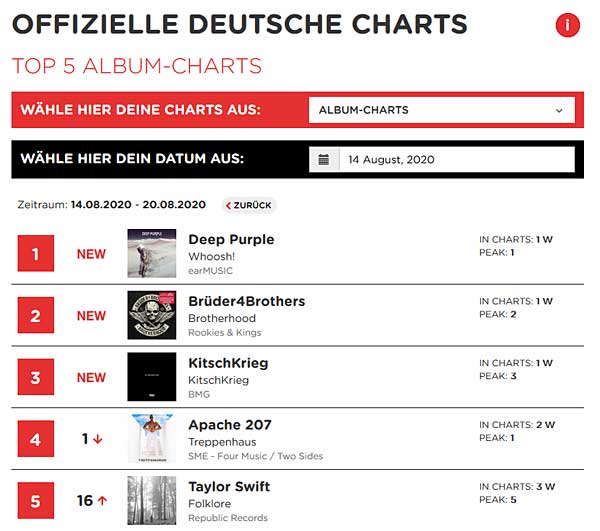This screenshot has height=531, width=600.
Task: Open the Folklore album cover thumbnail
Action: 152,500
